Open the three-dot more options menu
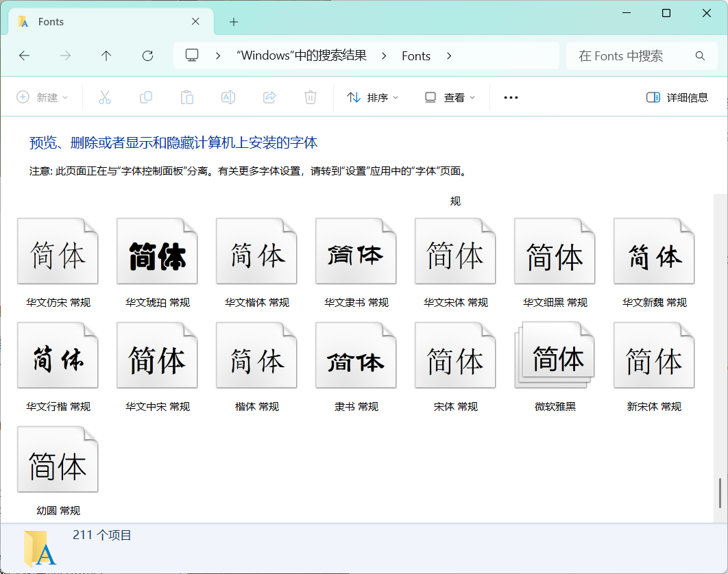 [x=511, y=97]
